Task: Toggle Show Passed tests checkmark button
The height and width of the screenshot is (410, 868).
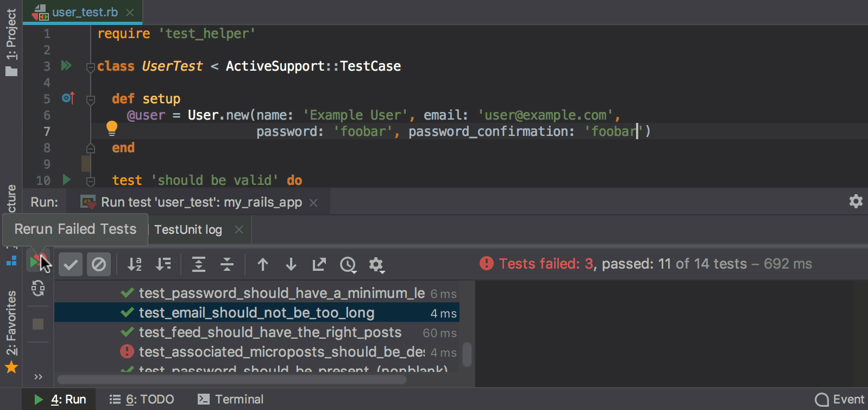Action: (x=71, y=264)
